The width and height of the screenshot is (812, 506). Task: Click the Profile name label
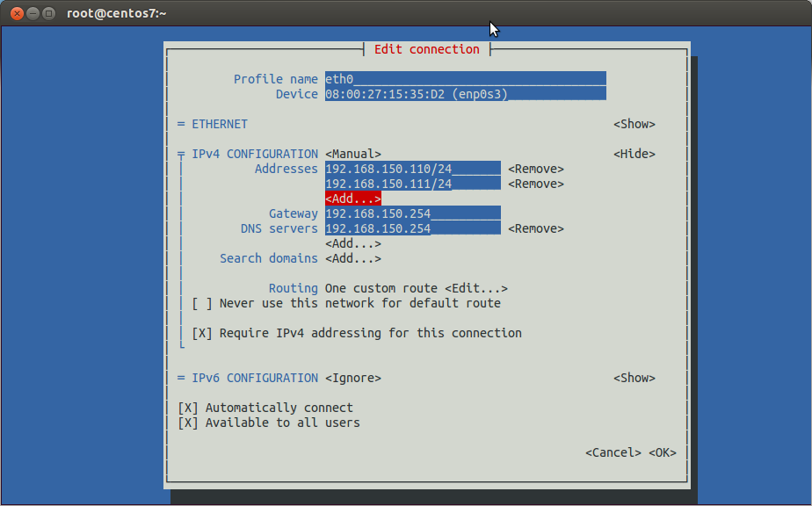coord(276,79)
